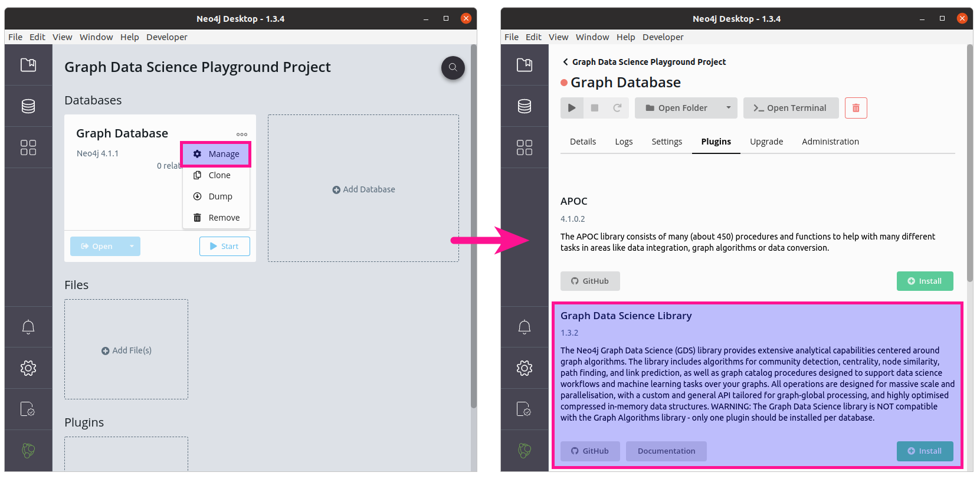Screen dimensions: 980x482
Task: Open Graph Data Science Library Documentation
Action: click(x=666, y=451)
